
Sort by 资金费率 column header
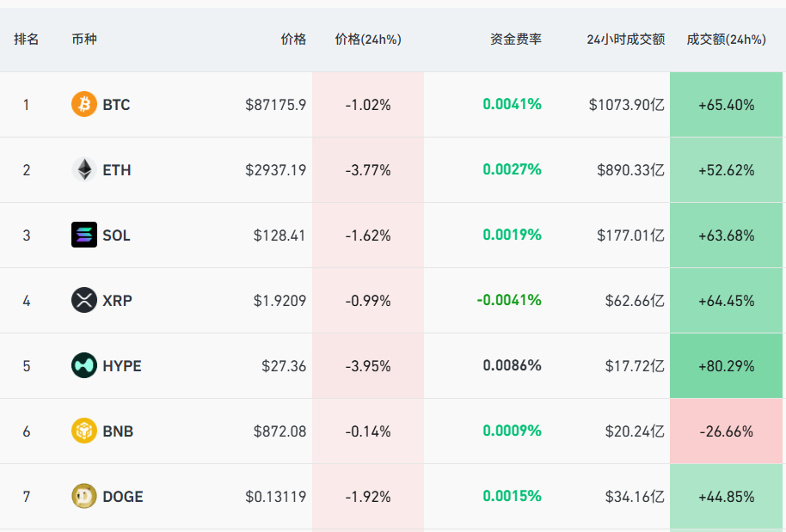(x=516, y=40)
